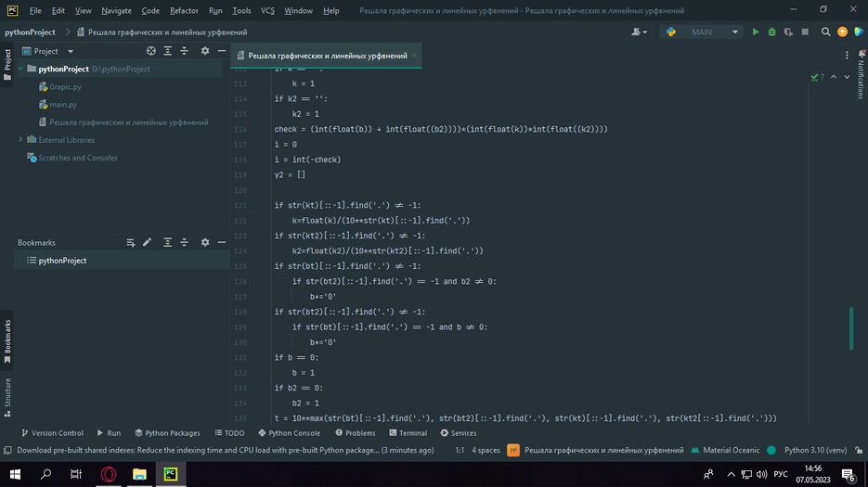Click the Python 3.10 (venv) interpreter button

pos(815,450)
